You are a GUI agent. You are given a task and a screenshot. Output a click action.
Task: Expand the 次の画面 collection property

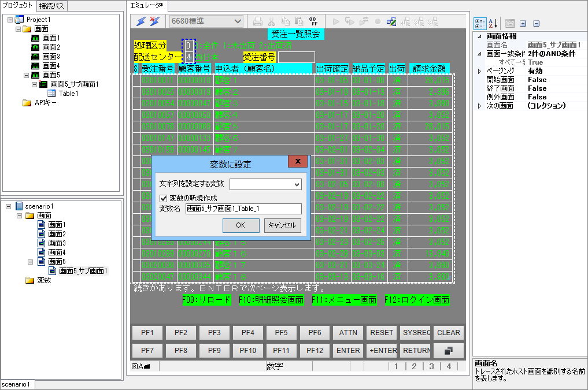479,106
